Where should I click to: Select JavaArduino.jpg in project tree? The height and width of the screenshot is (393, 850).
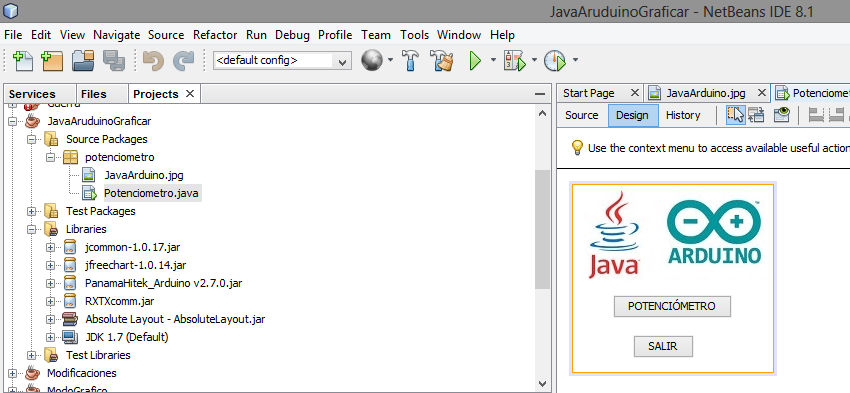pyautogui.click(x=144, y=176)
